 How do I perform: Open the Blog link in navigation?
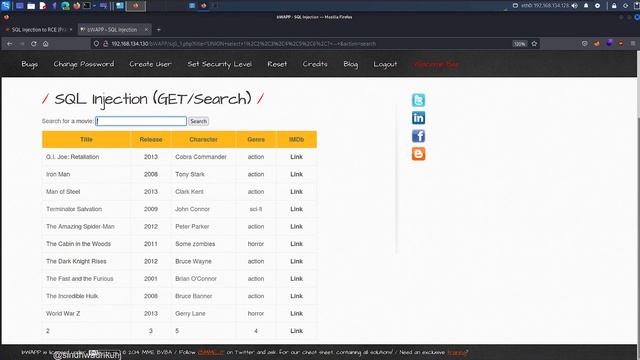(351, 64)
